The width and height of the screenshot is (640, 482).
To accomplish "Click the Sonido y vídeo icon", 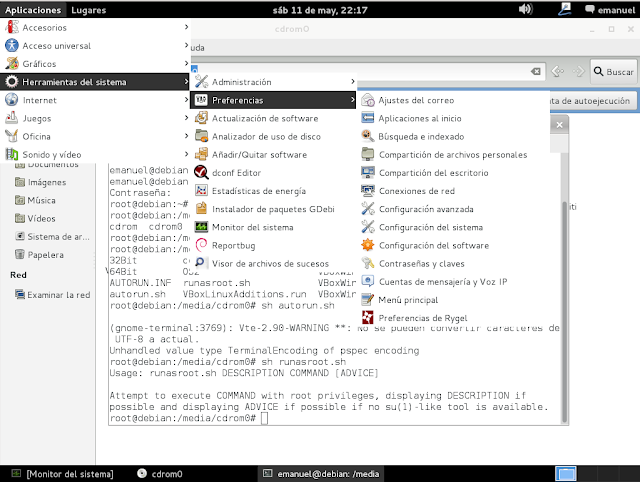I will (12, 154).
